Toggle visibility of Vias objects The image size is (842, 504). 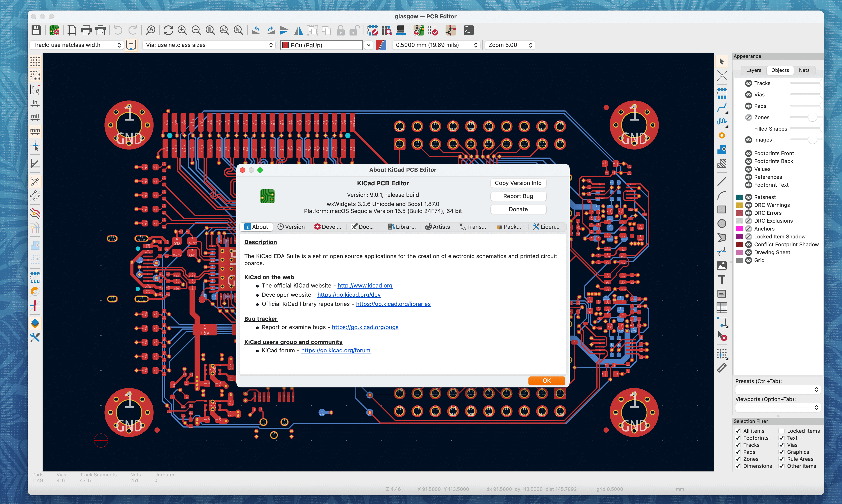coord(748,95)
